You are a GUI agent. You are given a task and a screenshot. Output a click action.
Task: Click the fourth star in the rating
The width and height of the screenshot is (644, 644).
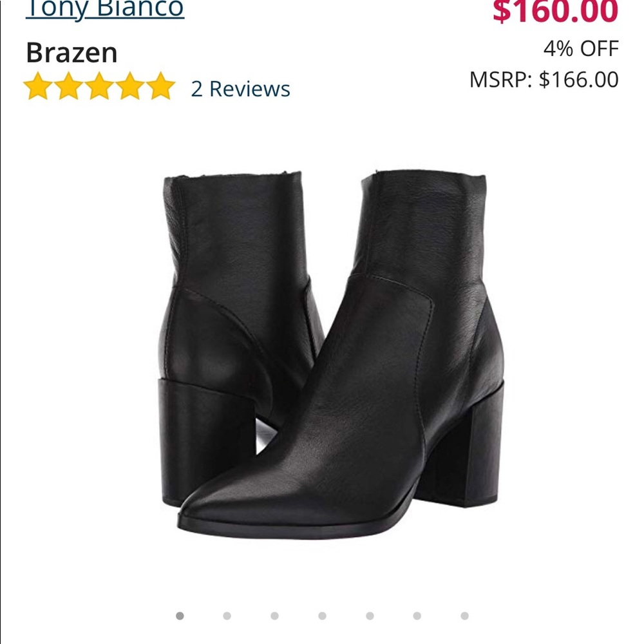130,87
